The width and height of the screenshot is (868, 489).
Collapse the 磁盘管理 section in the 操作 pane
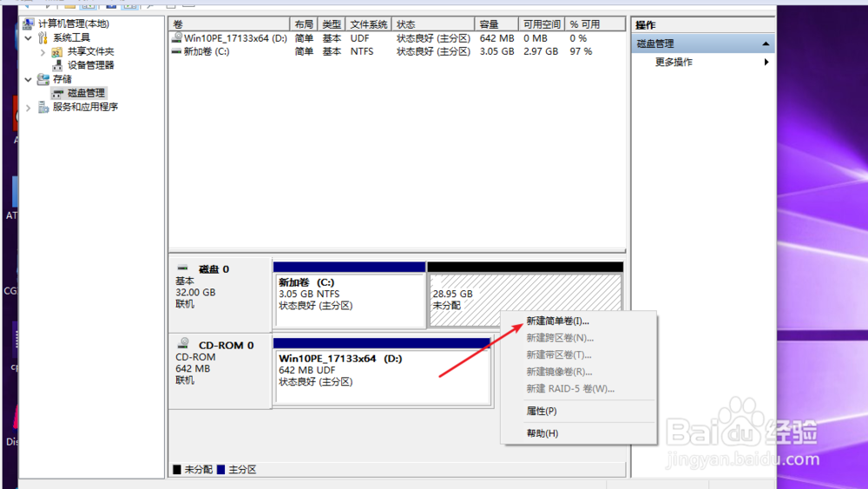(x=766, y=43)
